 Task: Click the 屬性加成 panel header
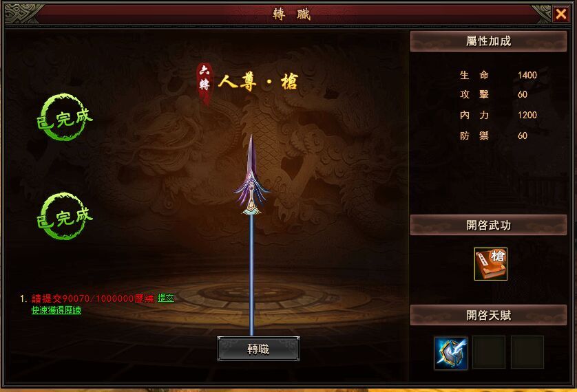488,41
